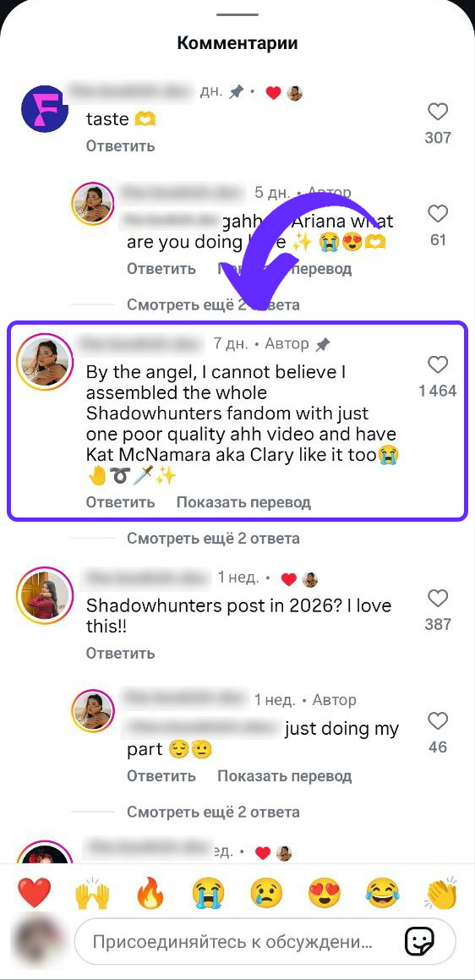Reply to "Shadowhunters post in 2026" comment
This screenshot has height=980, width=475.
pos(121,653)
